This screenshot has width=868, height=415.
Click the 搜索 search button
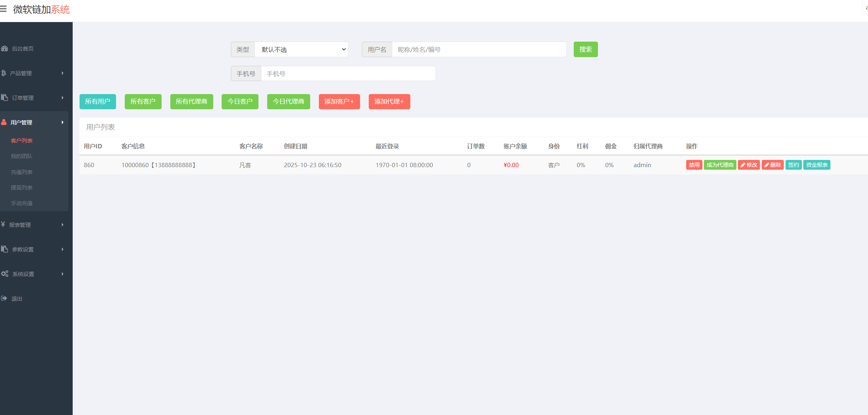[x=585, y=49]
